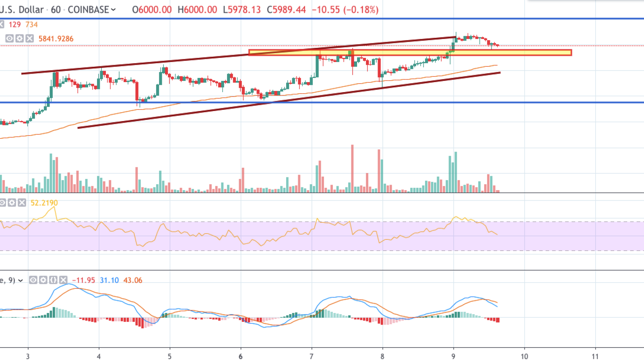The height and width of the screenshot is (362, 644).
Task: Click the 60 timeframe in the chart title
Action: pyautogui.click(x=56, y=10)
